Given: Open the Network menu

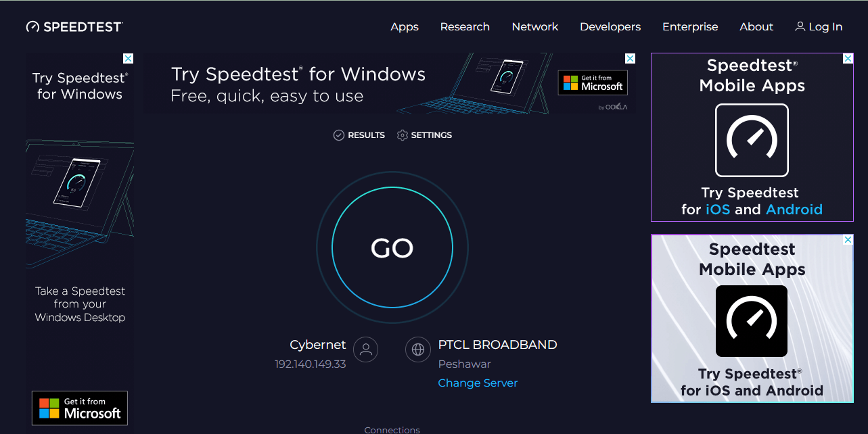Looking at the screenshot, I should point(534,27).
